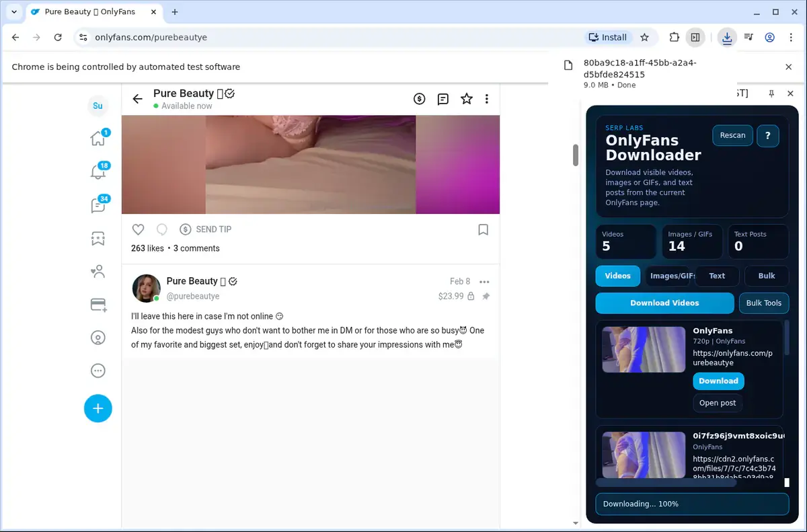Bookmark the post with 263 likes
The width and height of the screenshot is (807, 532).
tap(483, 229)
